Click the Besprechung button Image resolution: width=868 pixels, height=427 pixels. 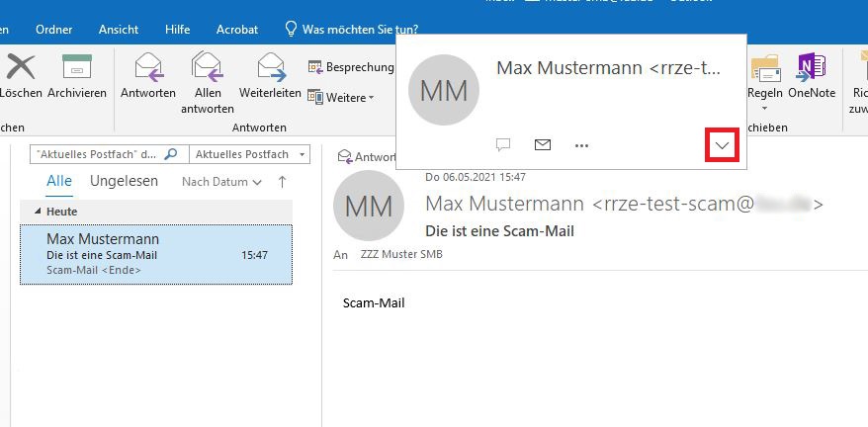point(351,67)
